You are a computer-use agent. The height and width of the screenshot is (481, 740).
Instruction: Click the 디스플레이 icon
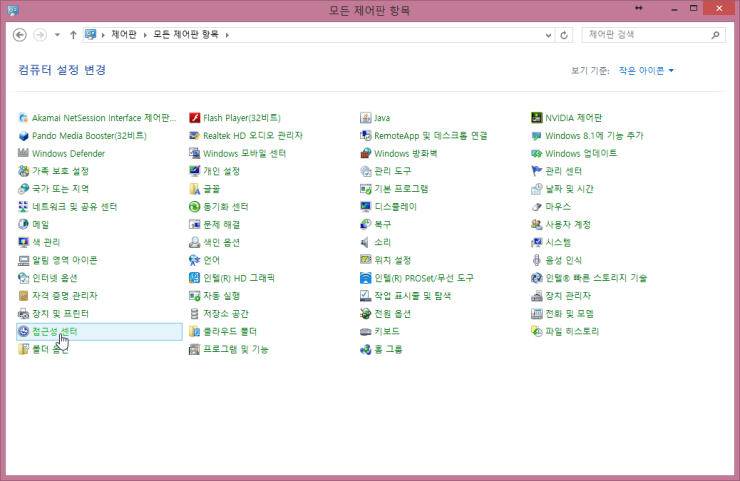(365, 207)
